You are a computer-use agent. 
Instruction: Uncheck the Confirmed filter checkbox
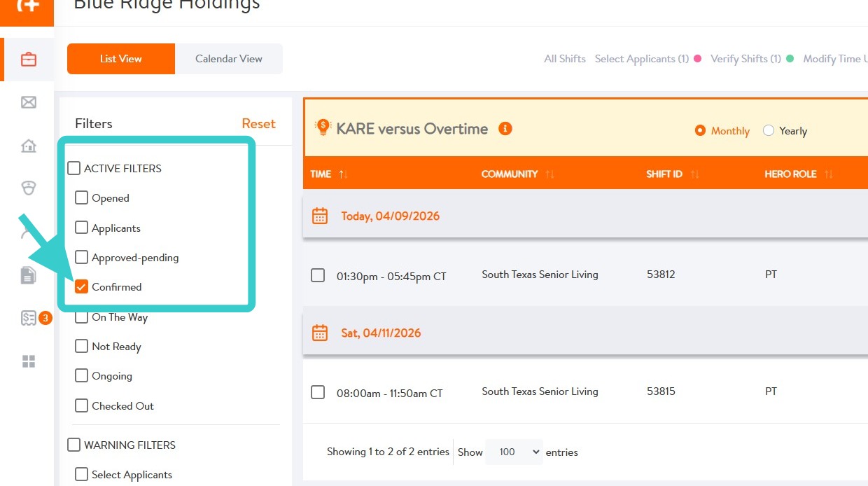[x=82, y=287]
